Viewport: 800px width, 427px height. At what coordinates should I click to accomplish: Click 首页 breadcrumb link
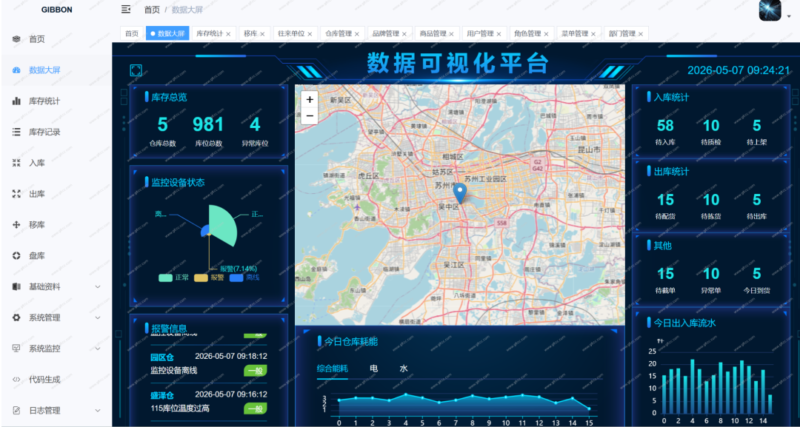click(152, 10)
